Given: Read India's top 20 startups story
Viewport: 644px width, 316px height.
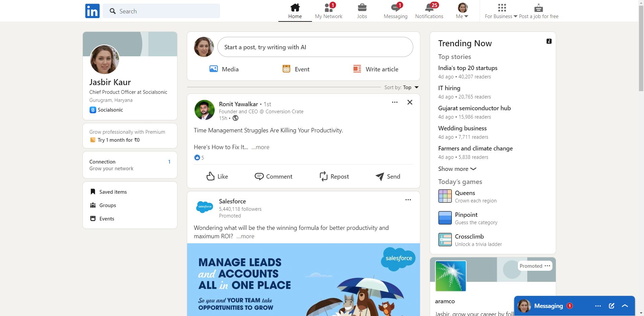Looking at the screenshot, I should 468,68.
